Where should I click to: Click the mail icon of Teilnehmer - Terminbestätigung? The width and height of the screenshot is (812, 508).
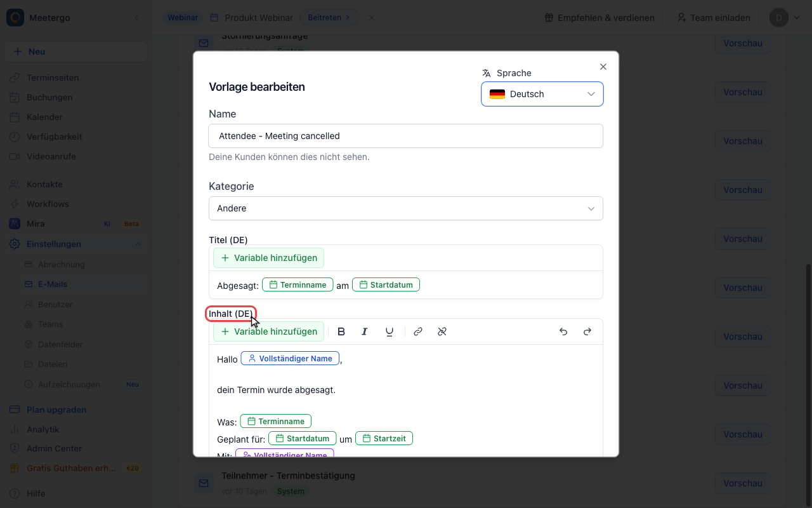204,483
